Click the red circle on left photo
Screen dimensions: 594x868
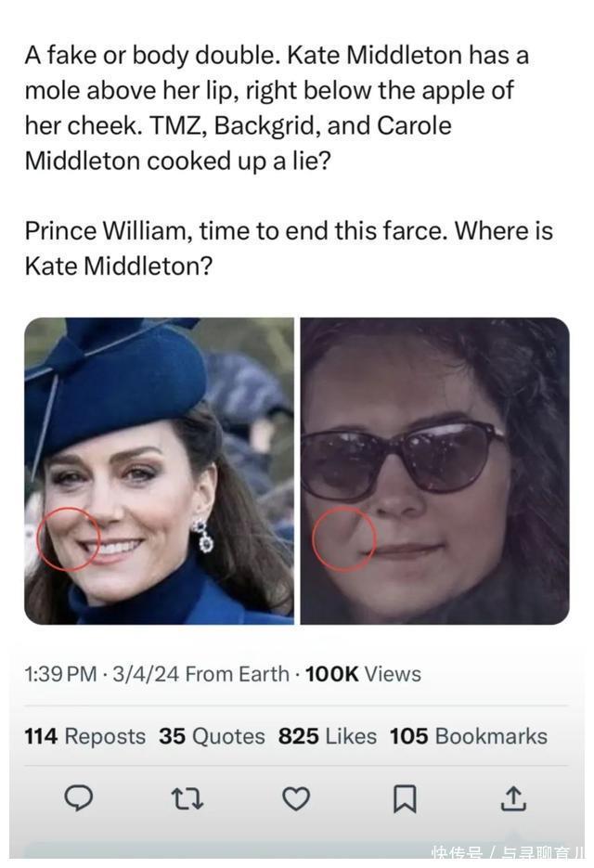(x=67, y=538)
